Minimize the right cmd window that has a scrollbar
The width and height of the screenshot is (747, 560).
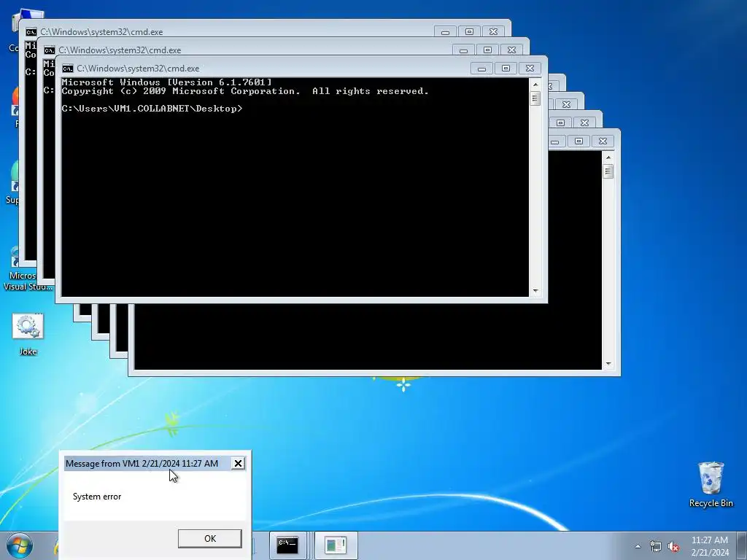(x=554, y=141)
